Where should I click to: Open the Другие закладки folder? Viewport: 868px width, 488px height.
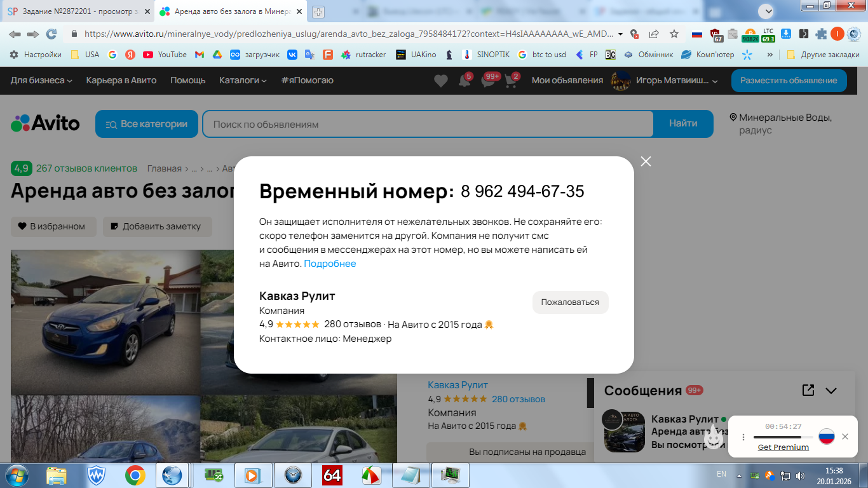coord(823,55)
